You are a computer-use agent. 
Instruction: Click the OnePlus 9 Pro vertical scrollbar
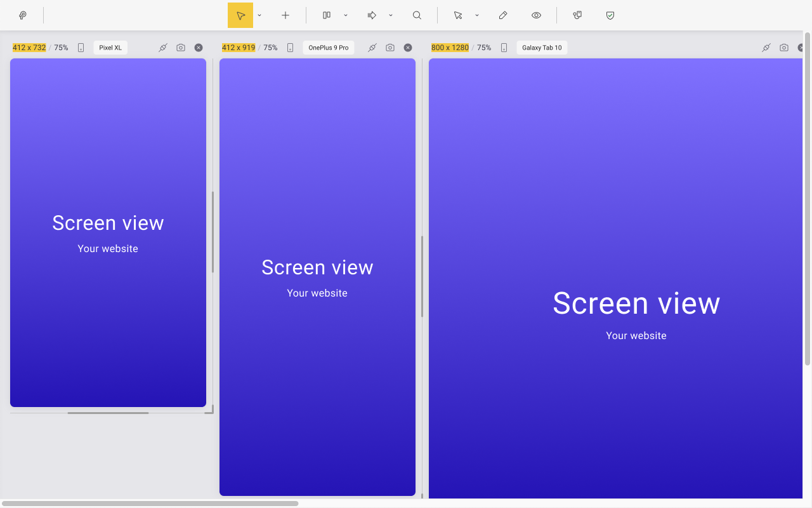click(422, 276)
